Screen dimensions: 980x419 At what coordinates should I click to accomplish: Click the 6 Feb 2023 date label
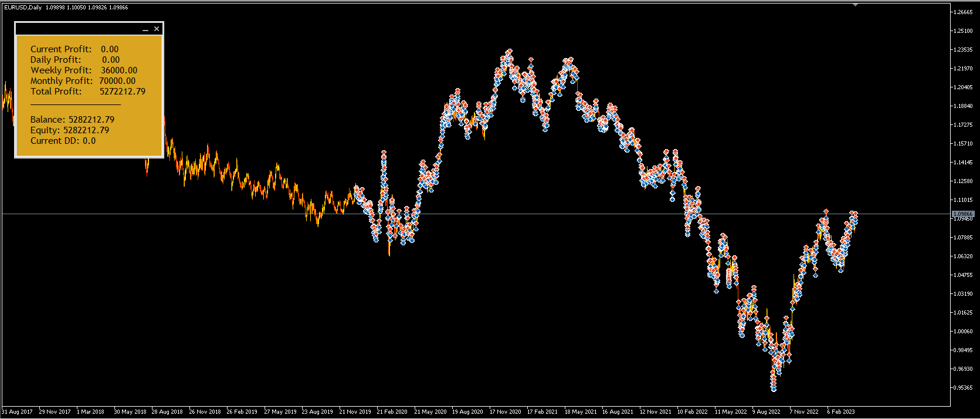pos(840,412)
